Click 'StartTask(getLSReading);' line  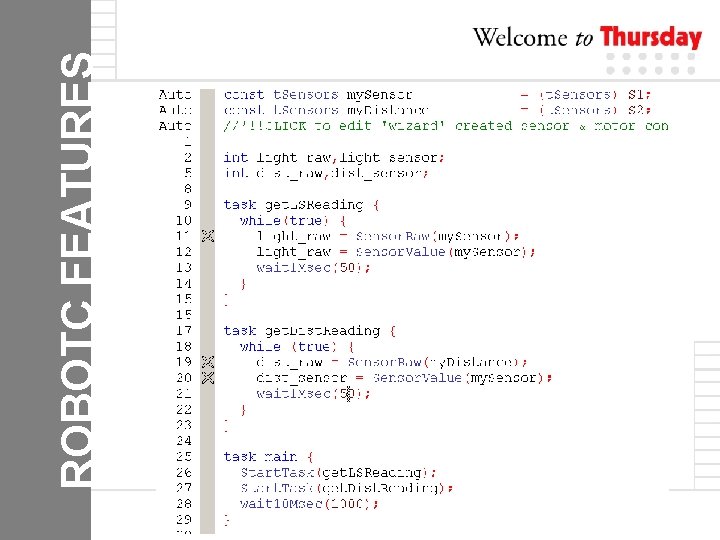pyautogui.click(x=338, y=472)
